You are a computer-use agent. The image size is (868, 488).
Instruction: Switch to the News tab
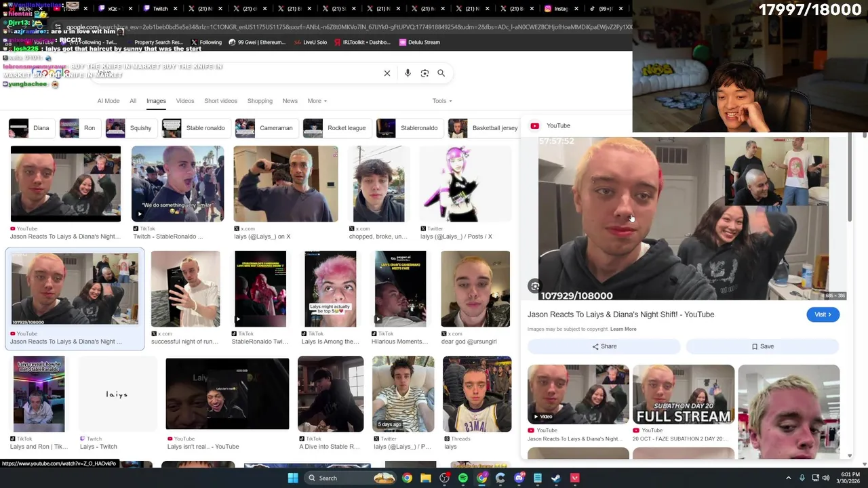coord(290,101)
